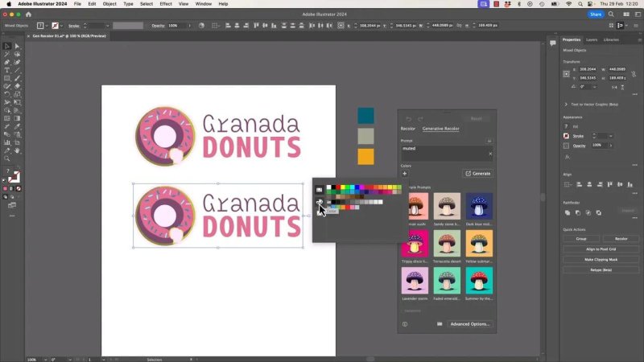Screen dimensions: 644x362
Task: Click the fx effects icon
Action: click(568, 157)
